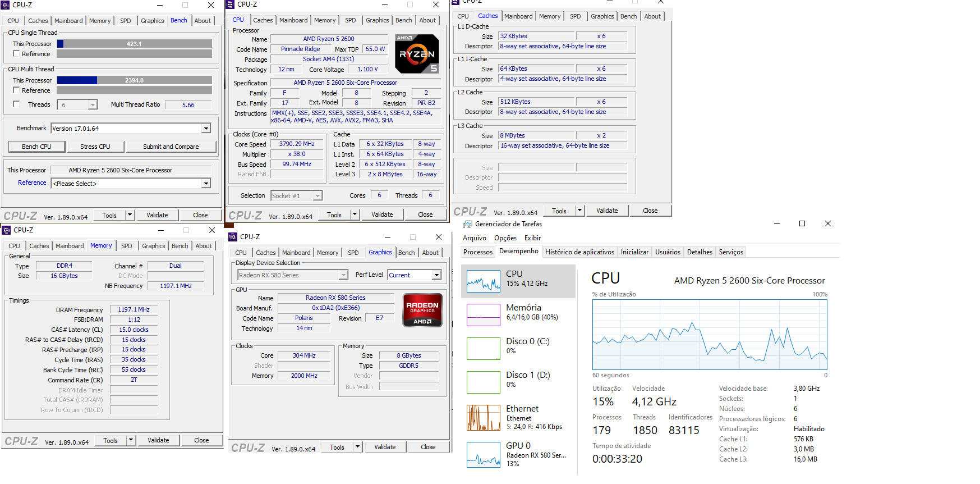Open the Arquivo menu in Task Manager
Screen dimensions: 980x484
(x=475, y=238)
